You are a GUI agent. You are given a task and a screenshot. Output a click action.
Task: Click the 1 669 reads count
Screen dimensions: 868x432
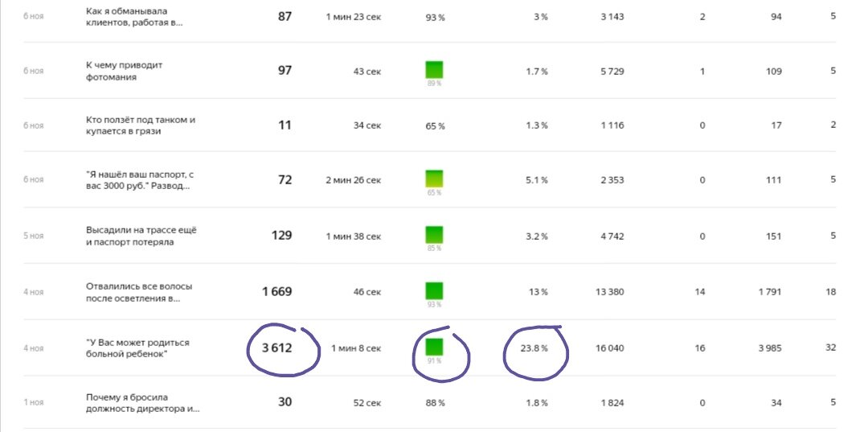pos(276,291)
